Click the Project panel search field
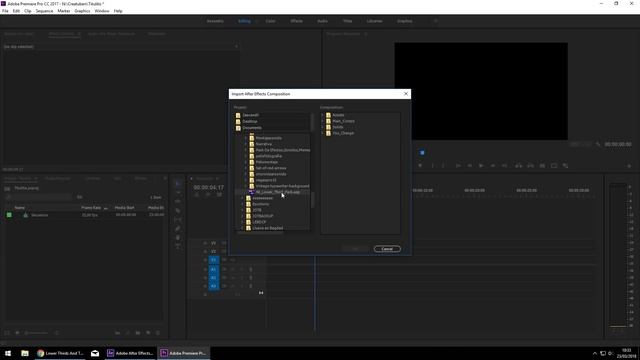This screenshot has width=640, height=360. 39,197
